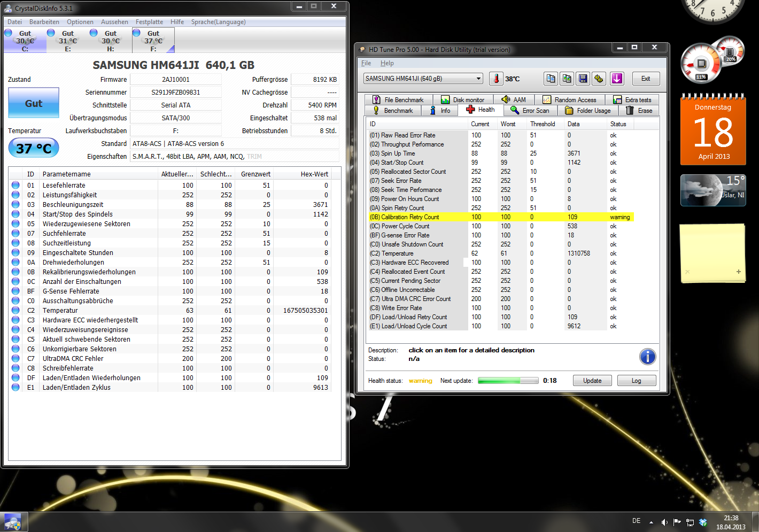Select the Raw Read Error Rate row
This screenshot has width=759, height=532.
coord(501,135)
